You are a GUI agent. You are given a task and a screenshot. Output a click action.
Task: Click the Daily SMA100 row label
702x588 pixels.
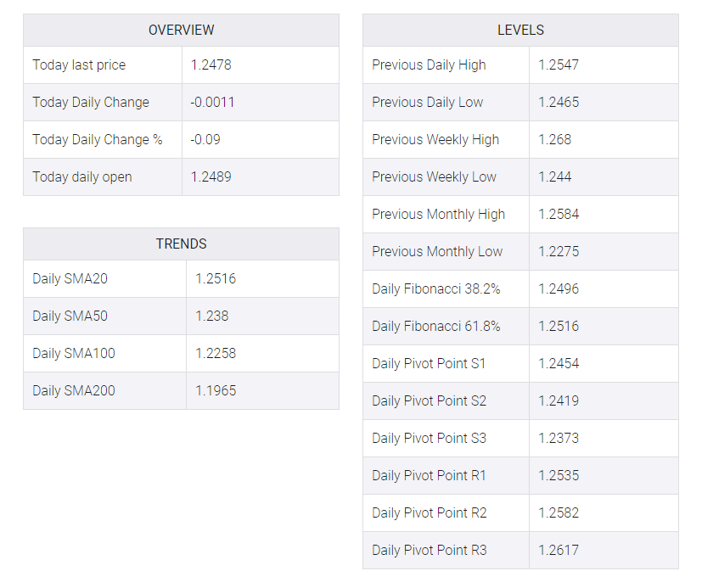coord(74,354)
